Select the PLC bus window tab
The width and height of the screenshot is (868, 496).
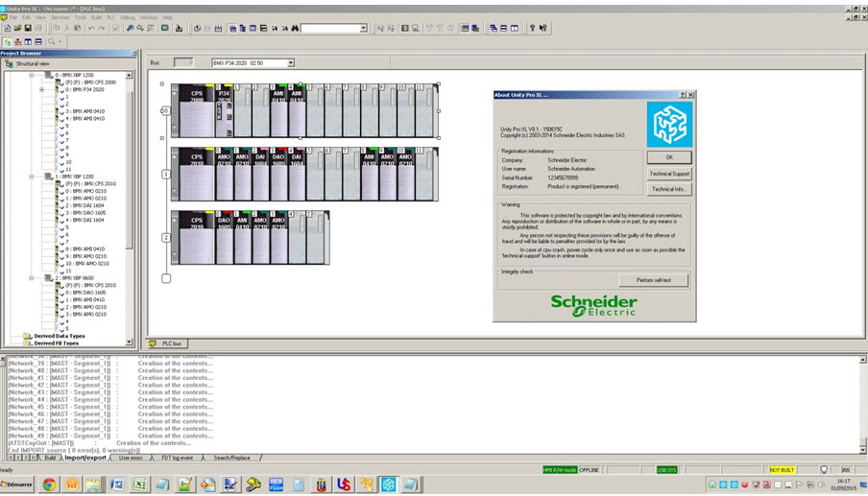(x=167, y=343)
